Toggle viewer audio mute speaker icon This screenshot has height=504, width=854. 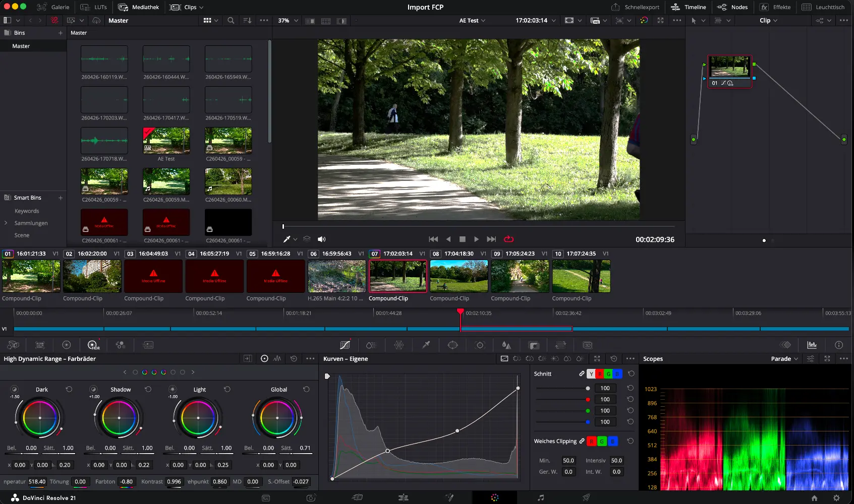(x=321, y=239)
